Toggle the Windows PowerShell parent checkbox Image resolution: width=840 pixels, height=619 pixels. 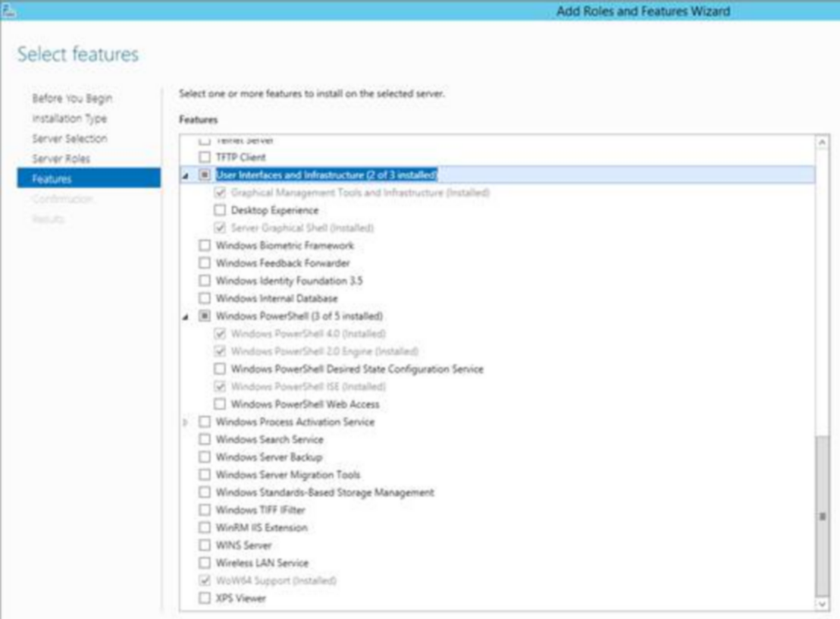point(205,316)
